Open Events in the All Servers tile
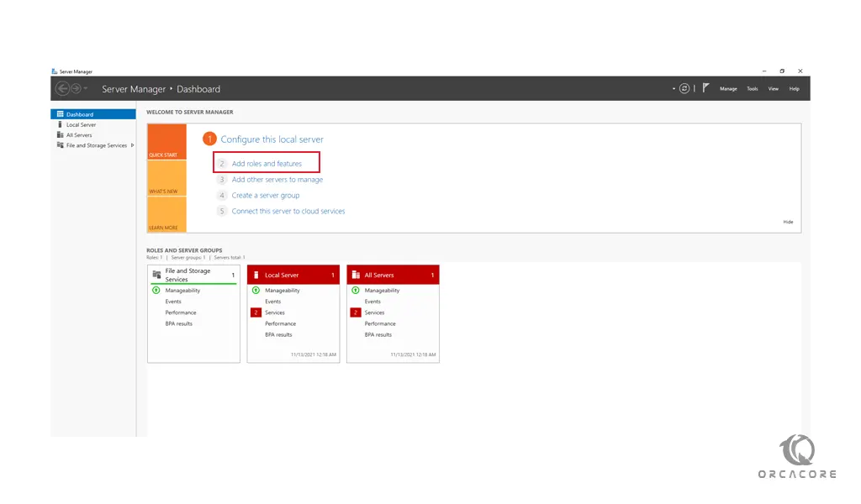Viewport: 861px width, 504px height. [372, 302]
